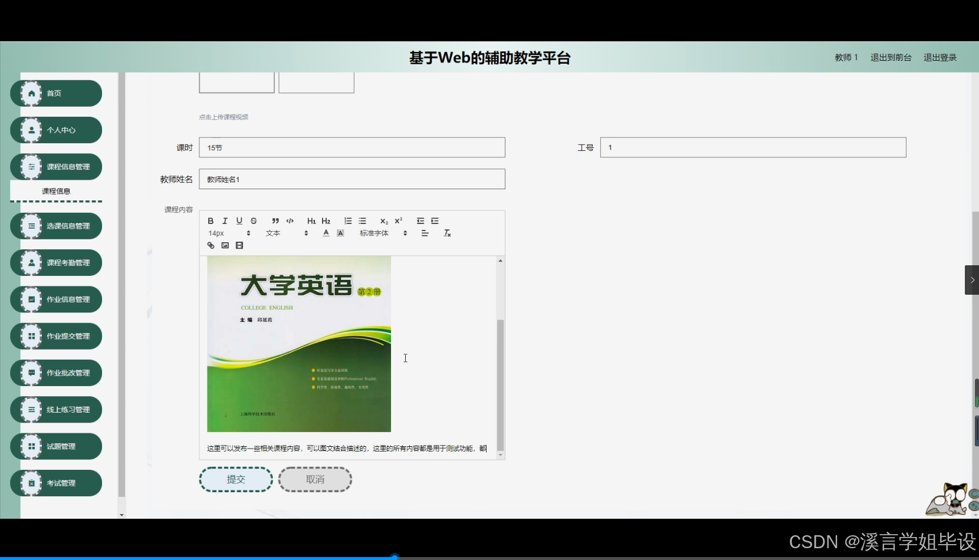Create a bulleted list
The height and width of the screenshot is (560, 979).
point(362,221)
